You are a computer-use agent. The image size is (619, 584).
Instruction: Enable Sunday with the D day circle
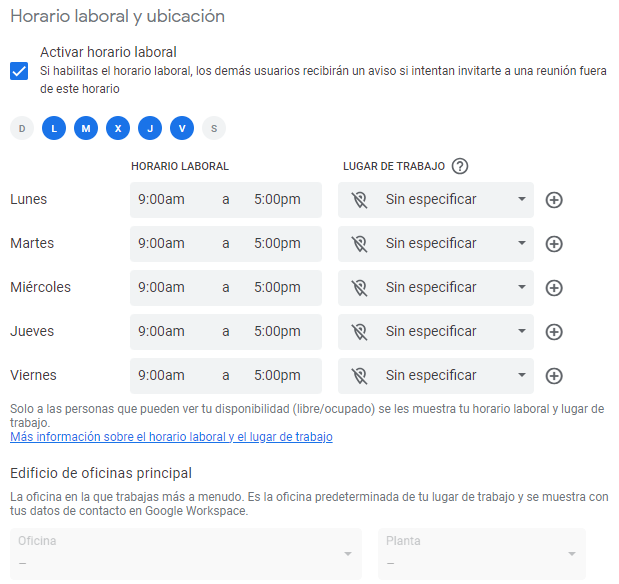tap(22, 128)
